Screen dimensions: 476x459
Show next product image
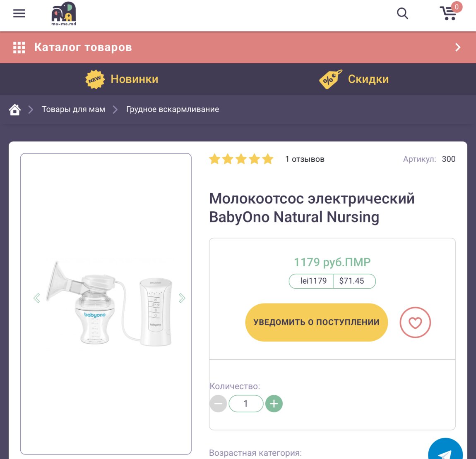tap(182, 298)
